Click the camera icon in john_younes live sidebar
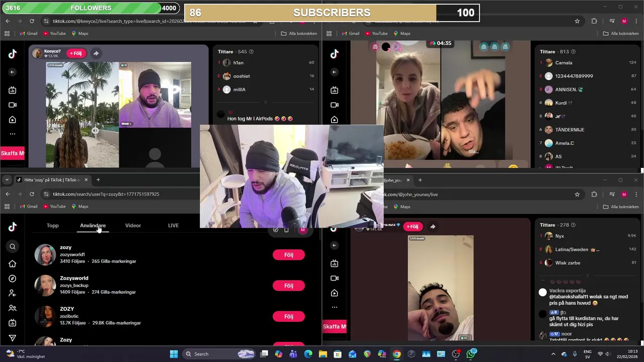The height and width of the screenshot is (362, 644). point(335,278)
